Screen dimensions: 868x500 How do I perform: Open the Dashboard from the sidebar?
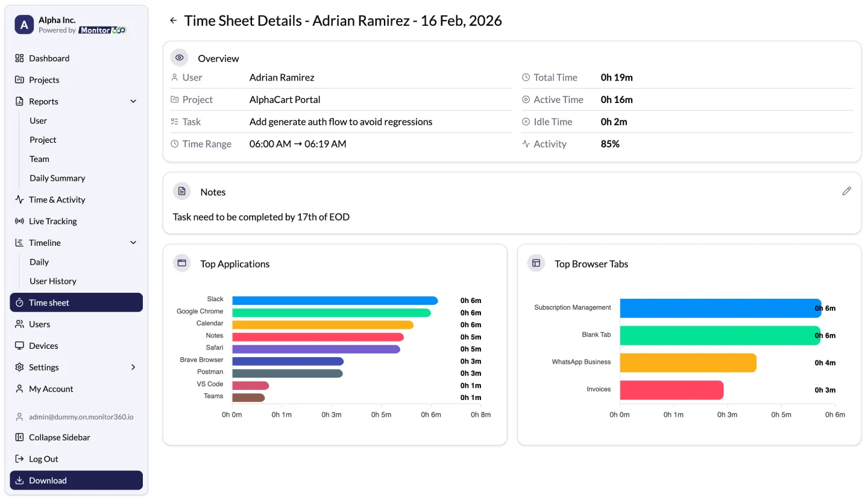(x=49, y=58)
